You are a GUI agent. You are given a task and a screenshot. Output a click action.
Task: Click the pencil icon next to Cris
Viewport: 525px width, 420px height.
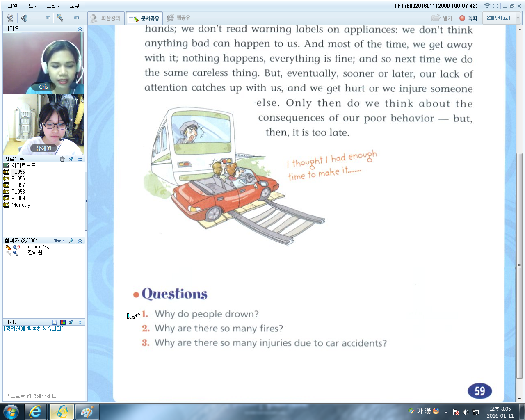[8, 247]
